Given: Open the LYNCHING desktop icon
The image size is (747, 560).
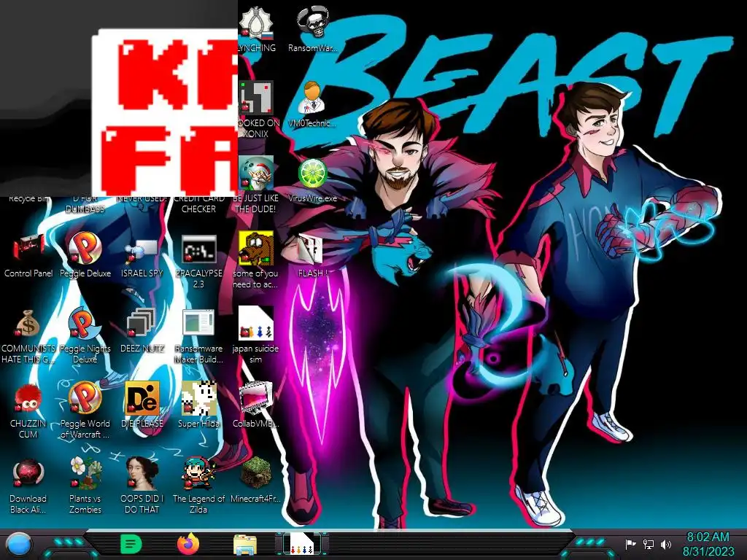Looking at the screenshot, I should click(257, 23).
